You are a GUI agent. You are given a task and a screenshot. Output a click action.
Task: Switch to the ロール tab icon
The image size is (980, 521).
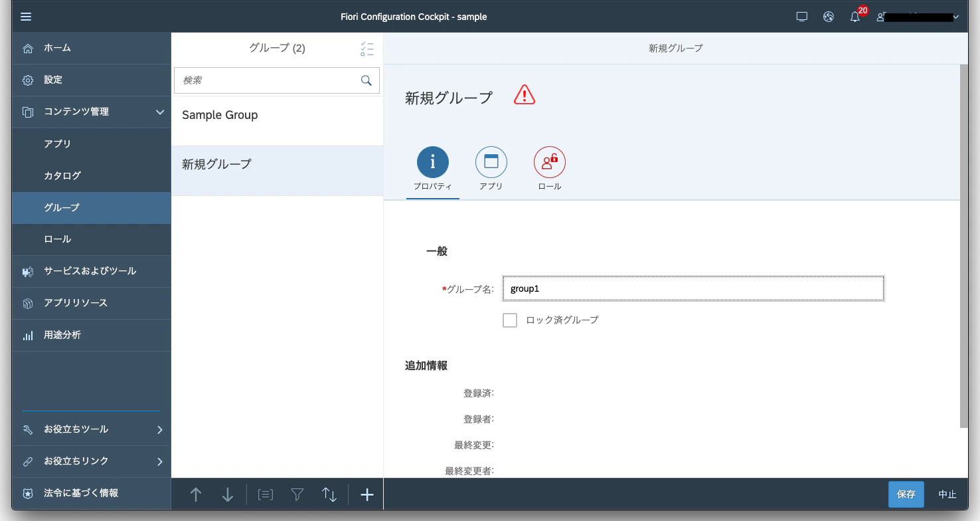550,162
